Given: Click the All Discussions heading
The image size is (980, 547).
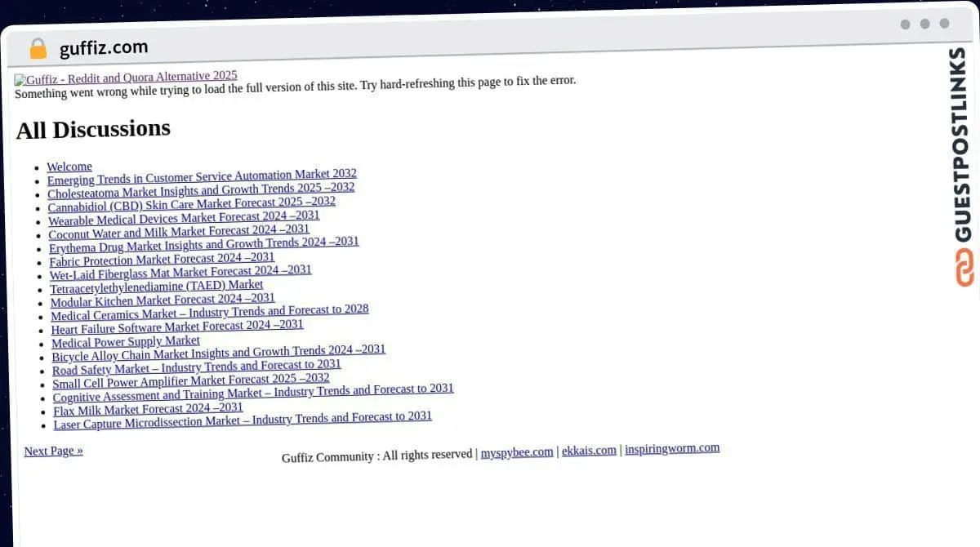Looking at the screenshot, I should click(93, 129).
